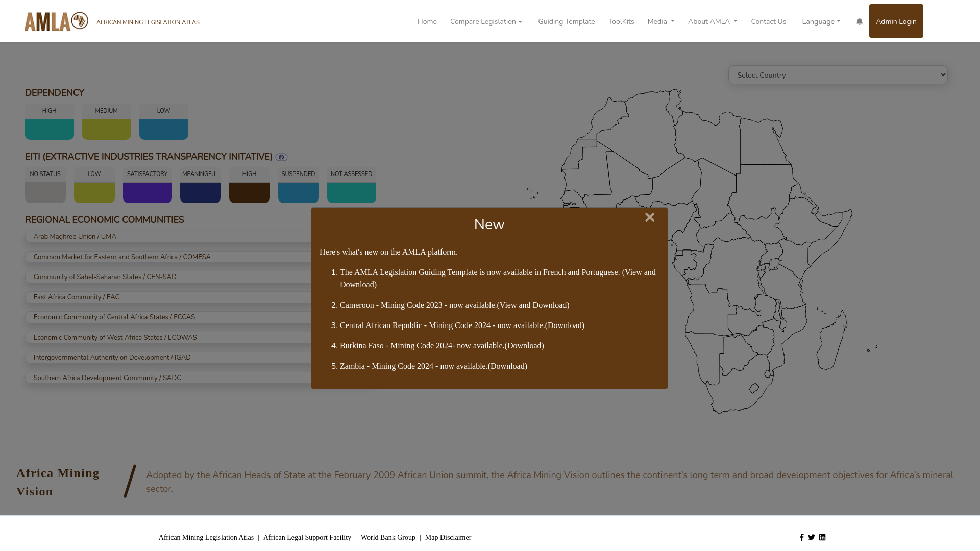Screen dimensions: 980x551
Task: Click the EITI info icon
Action: [x=281, y=157]
